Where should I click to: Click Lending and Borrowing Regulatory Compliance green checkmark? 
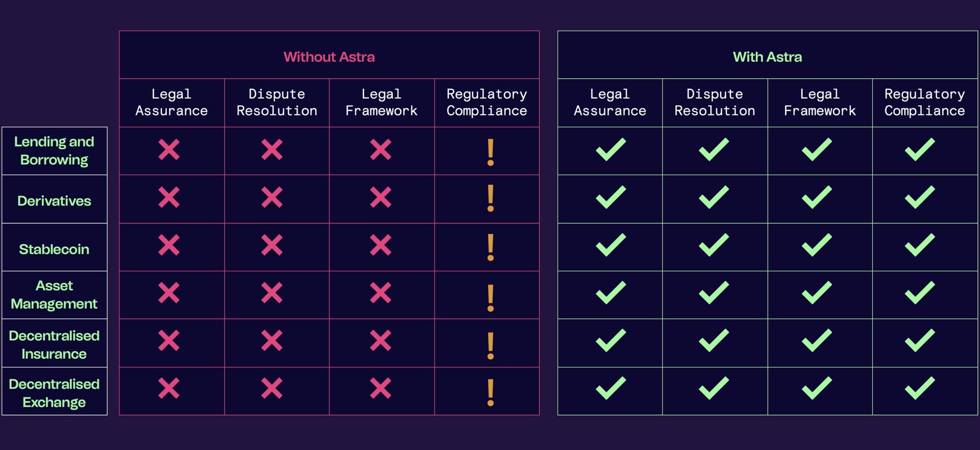click(x=920, y=150)
